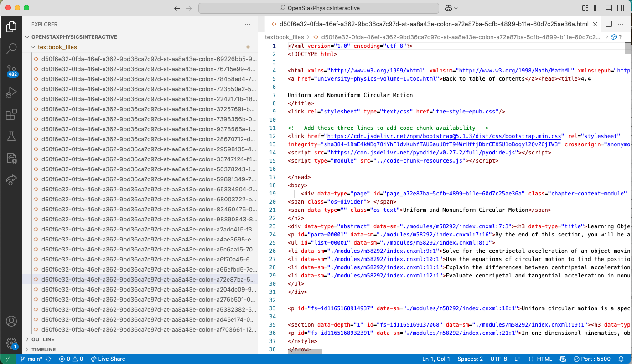Screen dimensions: 632x364
Task: Open the Testing beaker view
Action: 11,136
